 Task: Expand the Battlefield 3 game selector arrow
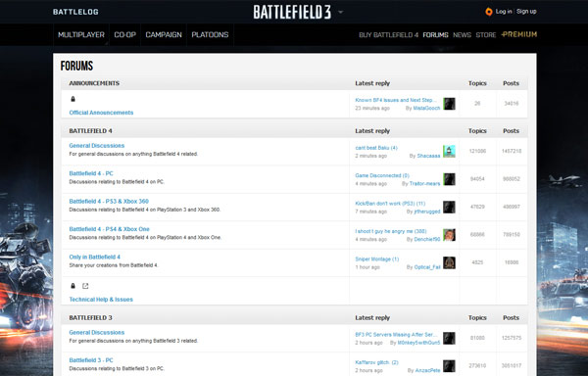[340, 12]
